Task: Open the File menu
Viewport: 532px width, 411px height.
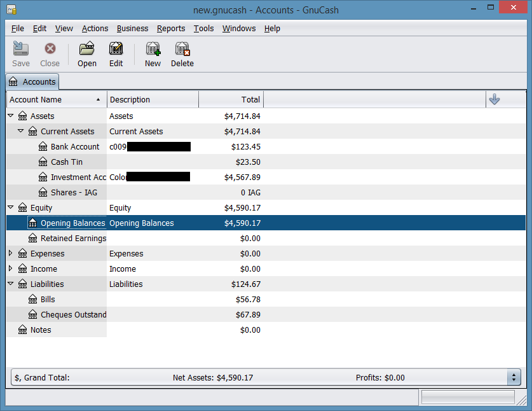Action: (18, 29)
